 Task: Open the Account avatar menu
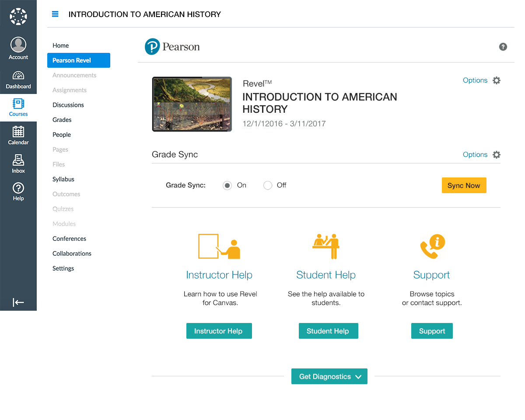[x=18, y=48]
